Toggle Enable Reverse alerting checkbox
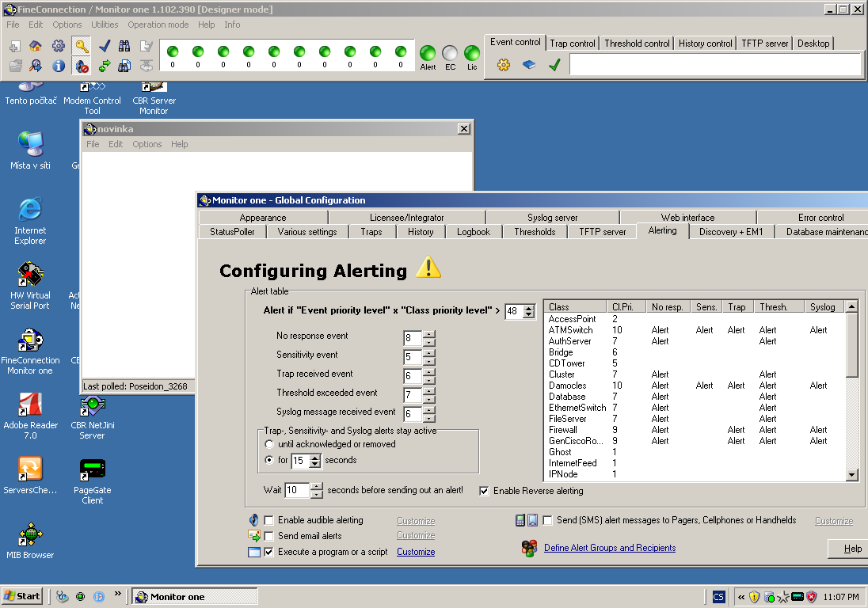 (484, 491)
